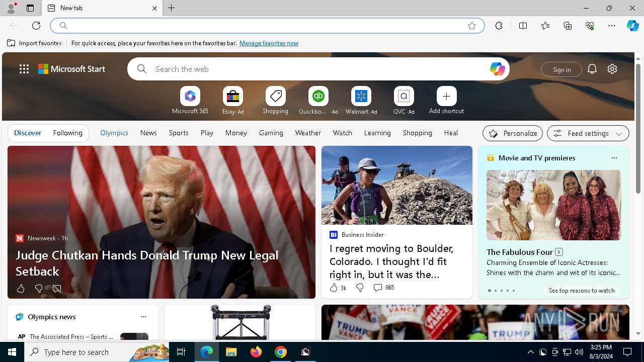Open Copilot sidebar in Edge
This screenshot has height=362, width=644.
[x=632, y=26]
